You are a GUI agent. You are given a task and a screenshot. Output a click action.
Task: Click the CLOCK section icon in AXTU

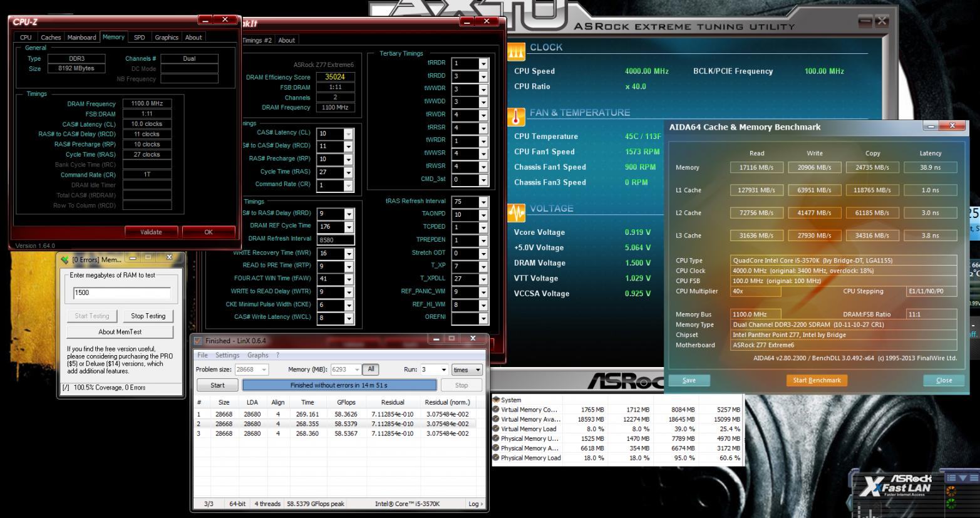tap(515, 51)
